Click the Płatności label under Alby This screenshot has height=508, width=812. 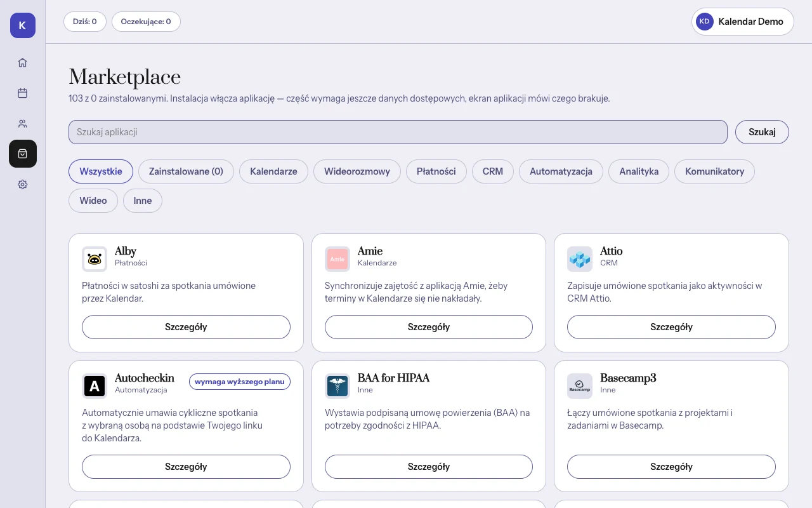tap(131, 263)
